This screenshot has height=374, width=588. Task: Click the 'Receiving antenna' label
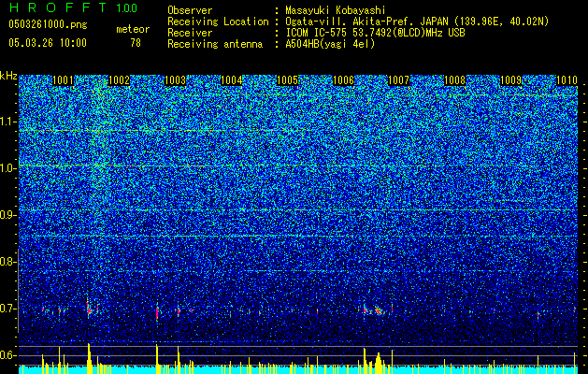tap(215, 44)
